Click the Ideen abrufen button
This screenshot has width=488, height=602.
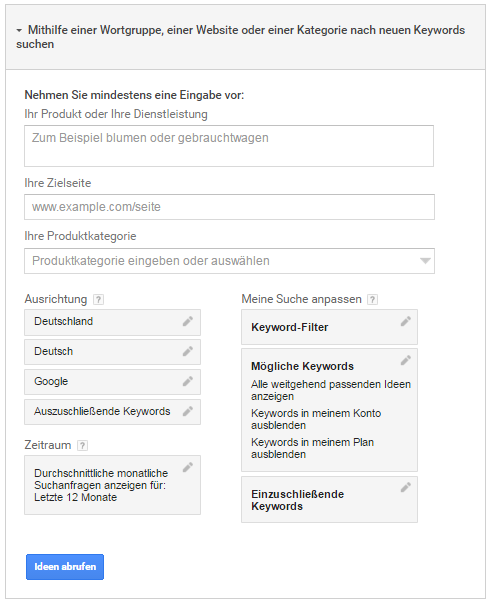tap(65, 567)
